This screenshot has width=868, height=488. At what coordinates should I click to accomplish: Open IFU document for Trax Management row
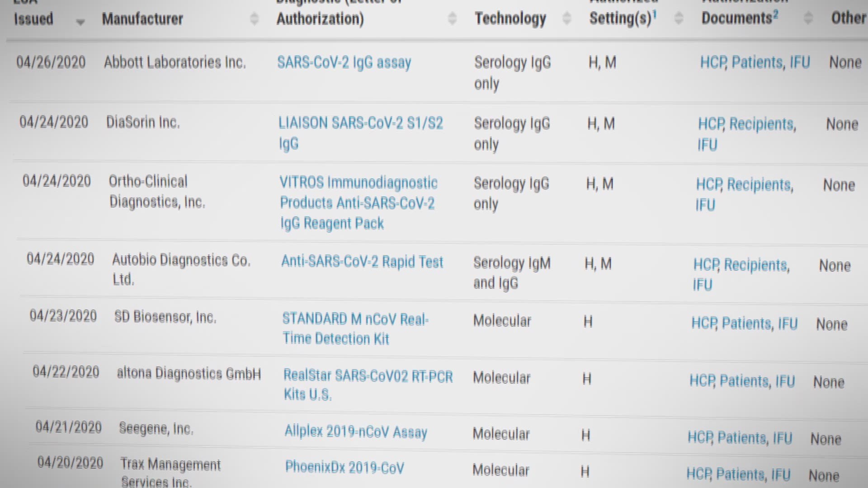point(781,475)
